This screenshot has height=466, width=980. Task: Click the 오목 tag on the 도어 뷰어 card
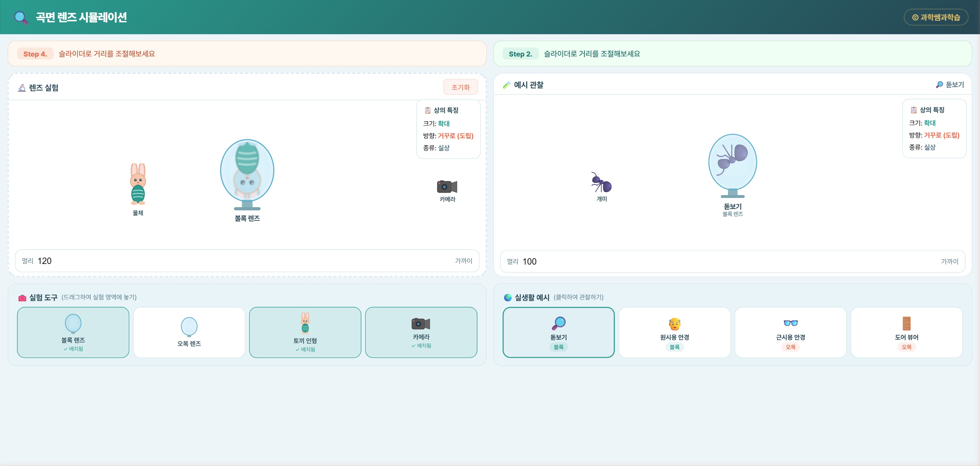pyautogui.click(x=907, y=347)
